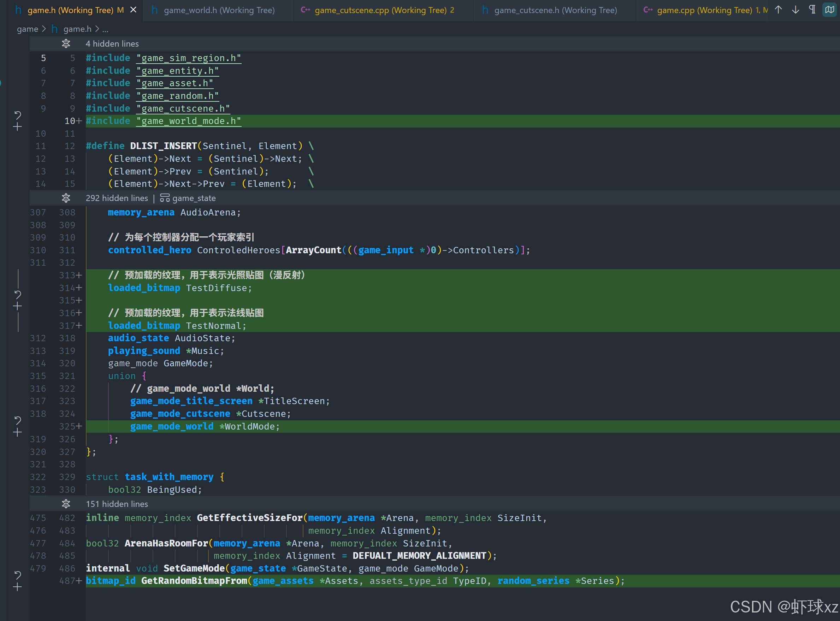Expand the 4 hidden lines fold icon
Image resolution: width=840 pixels, height=621 pixels.
[x=66, y=43]
